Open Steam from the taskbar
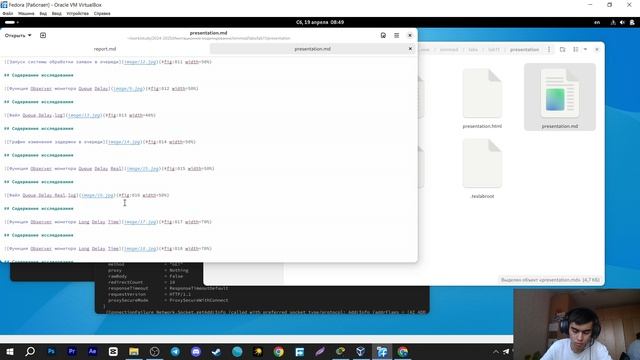 coord(216,351)
